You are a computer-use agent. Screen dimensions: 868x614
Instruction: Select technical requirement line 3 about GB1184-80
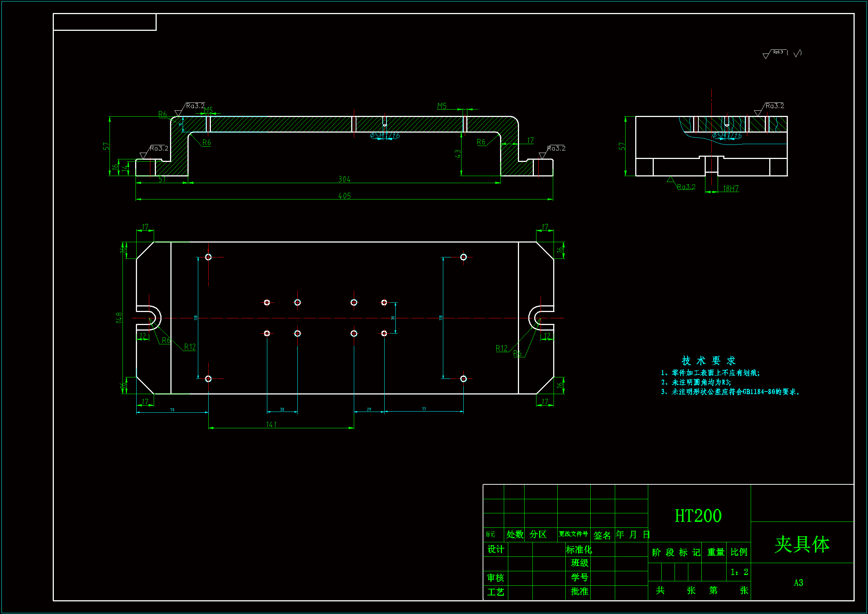click(x=730, y=392)
